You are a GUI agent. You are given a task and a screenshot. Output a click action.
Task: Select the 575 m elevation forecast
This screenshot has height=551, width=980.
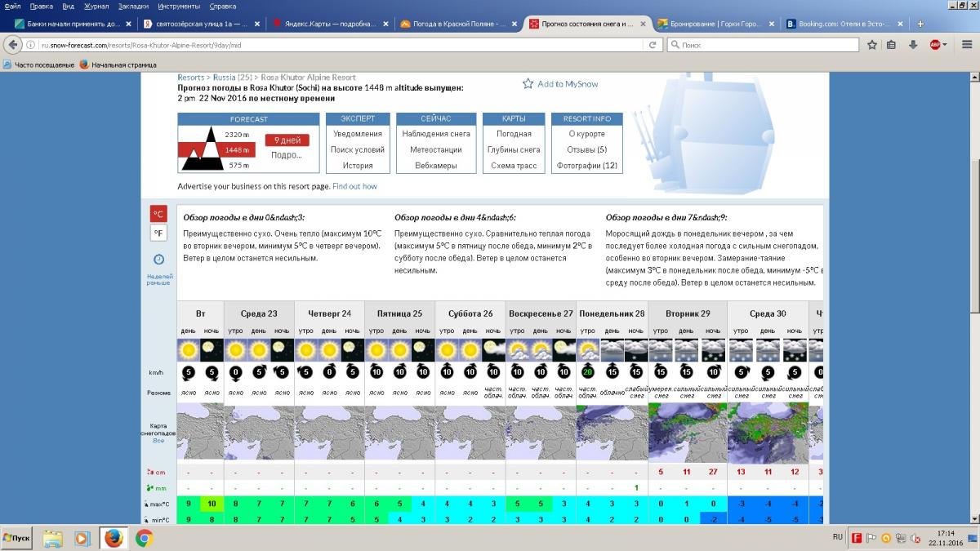click(238, 166)
